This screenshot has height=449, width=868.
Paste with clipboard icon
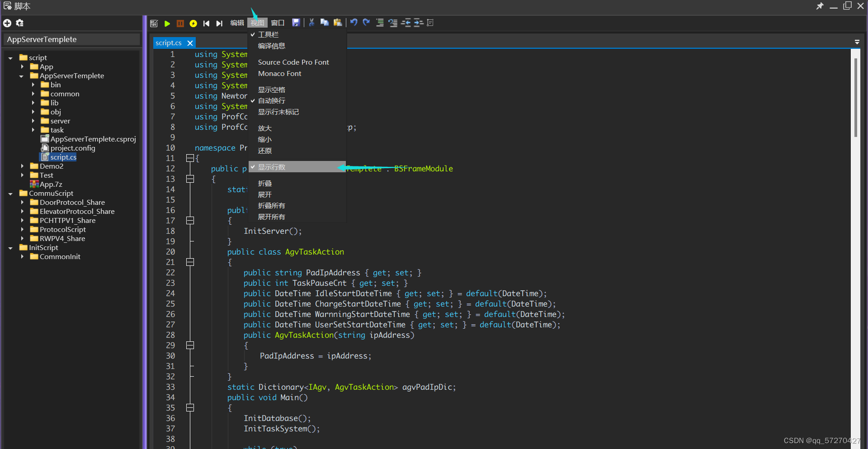(x=338, y=23)
